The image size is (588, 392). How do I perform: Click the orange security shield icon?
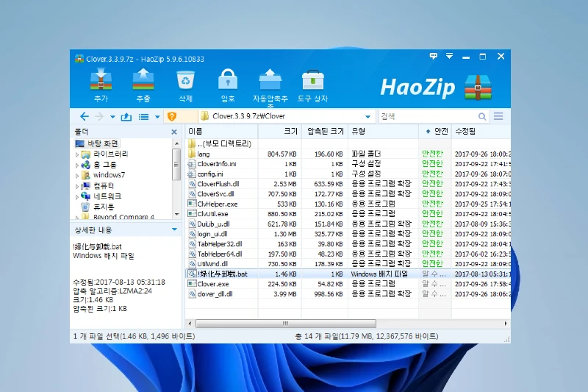[x=172, y=116]
